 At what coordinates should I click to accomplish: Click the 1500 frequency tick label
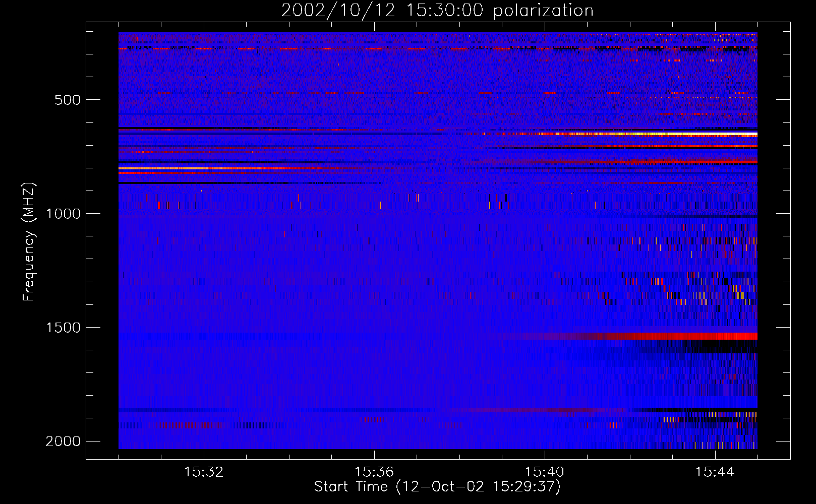pos(63,328)
